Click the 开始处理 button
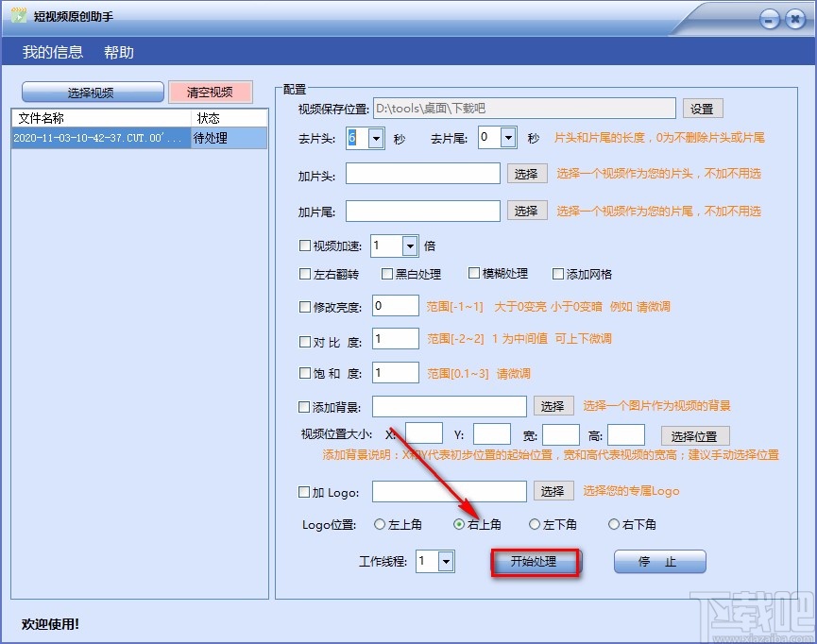This screenshot has height=644, width=817. point(535,562)
